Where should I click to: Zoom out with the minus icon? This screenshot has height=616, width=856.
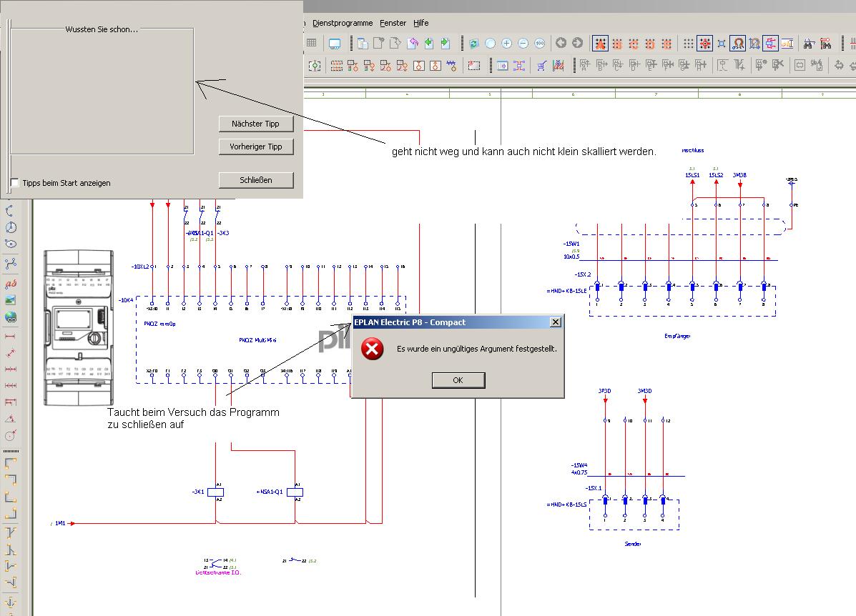(x=523, y=44)
